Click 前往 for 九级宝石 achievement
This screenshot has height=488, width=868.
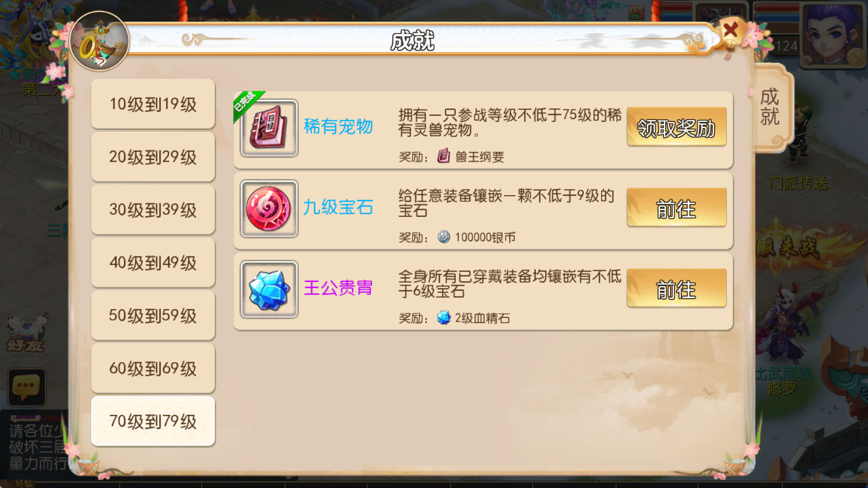[676, 208]
